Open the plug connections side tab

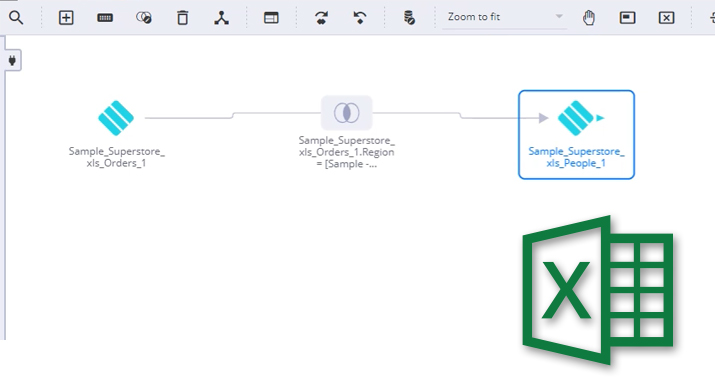pyautogui.click(x=12, y=60)
